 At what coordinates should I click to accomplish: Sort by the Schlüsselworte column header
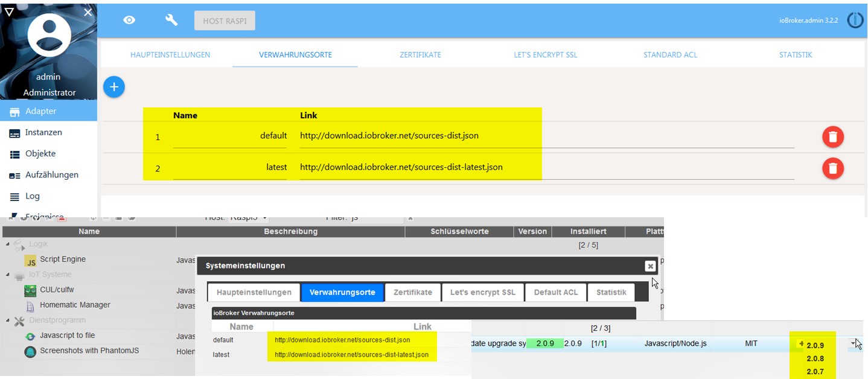pos(459,231)
